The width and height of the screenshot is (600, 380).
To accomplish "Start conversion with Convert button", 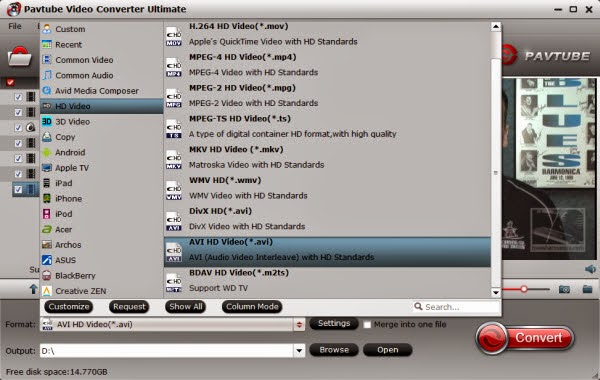I will pos(525,338).
